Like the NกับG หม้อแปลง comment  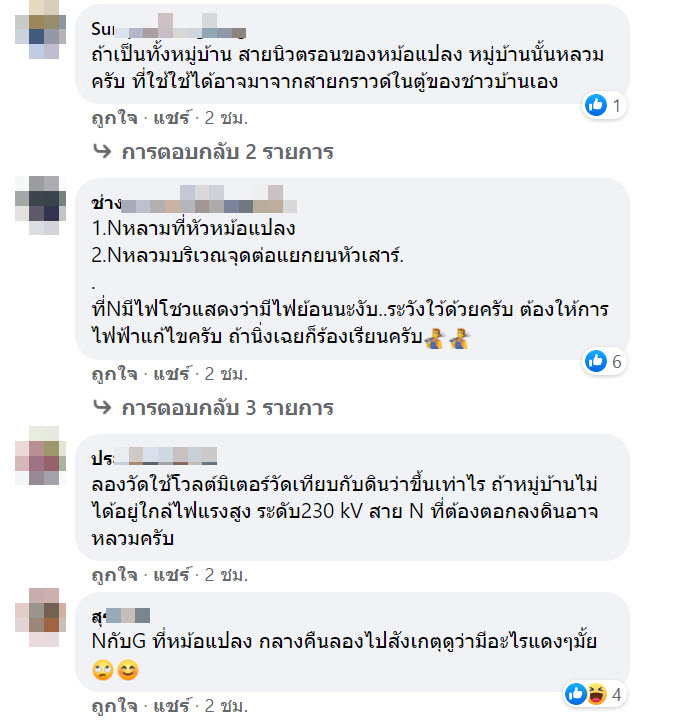115,706
